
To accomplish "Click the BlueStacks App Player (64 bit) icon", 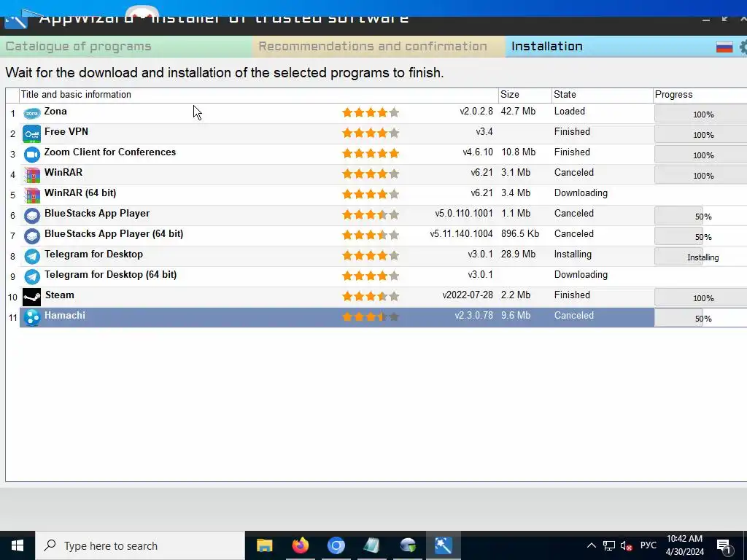I will (32, 236).
